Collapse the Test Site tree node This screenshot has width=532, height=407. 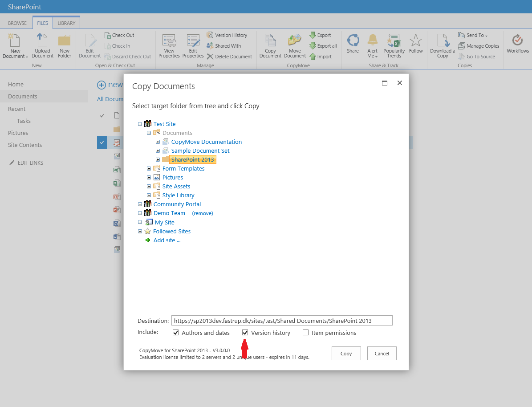click(140, 124)
